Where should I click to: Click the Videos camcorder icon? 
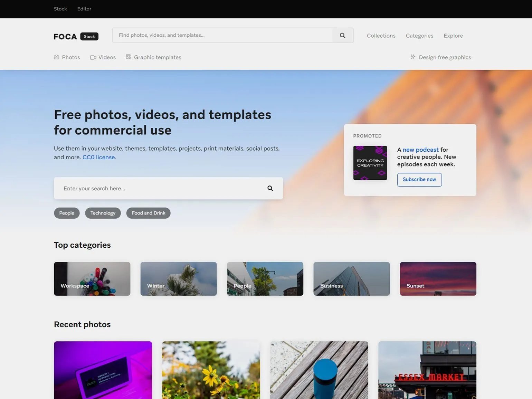pyautogui.click(x=93, y=57)
